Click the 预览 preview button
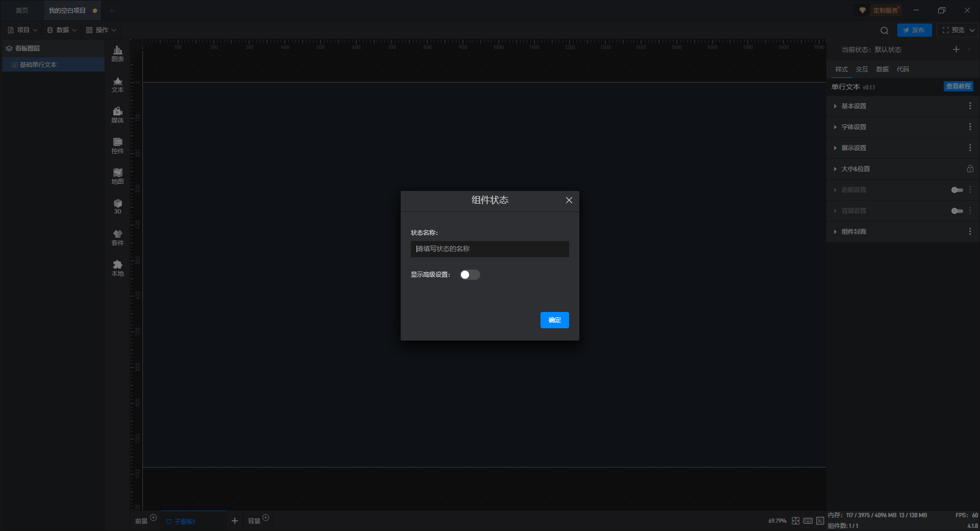The height and width of the screenshot is (531, 980). [x=953, y=30]
